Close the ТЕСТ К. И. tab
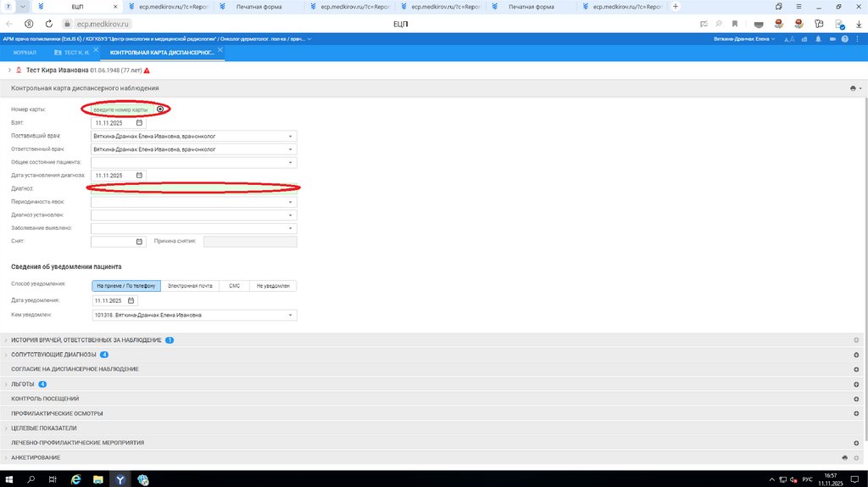The width and height of the screenshot is (868, 487). click(96, 50)
